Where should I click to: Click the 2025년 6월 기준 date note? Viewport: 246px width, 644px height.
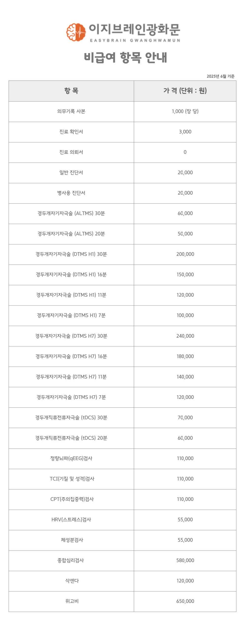(220, 76)
